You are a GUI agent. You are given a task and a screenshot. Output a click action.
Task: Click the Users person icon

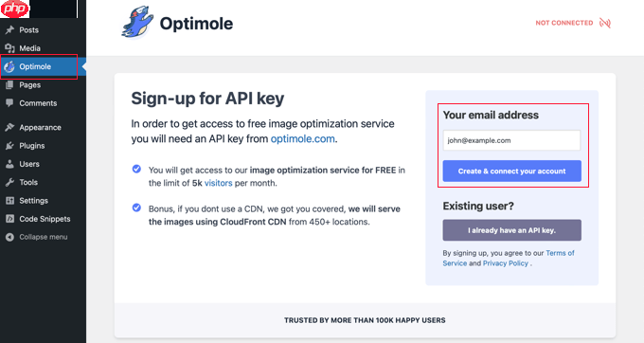pos(9,164)
